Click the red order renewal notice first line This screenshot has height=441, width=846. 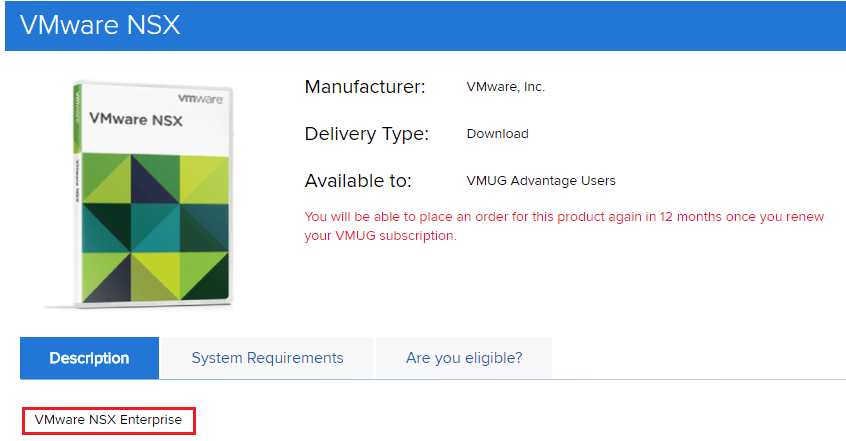point(565,216)
